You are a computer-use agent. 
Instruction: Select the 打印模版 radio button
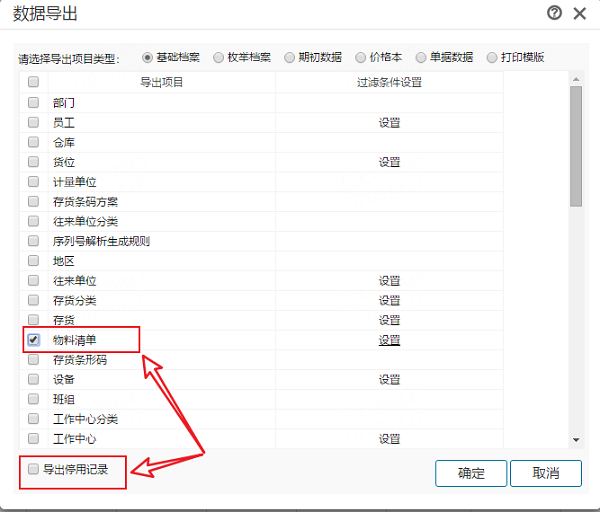coord(492,57)
